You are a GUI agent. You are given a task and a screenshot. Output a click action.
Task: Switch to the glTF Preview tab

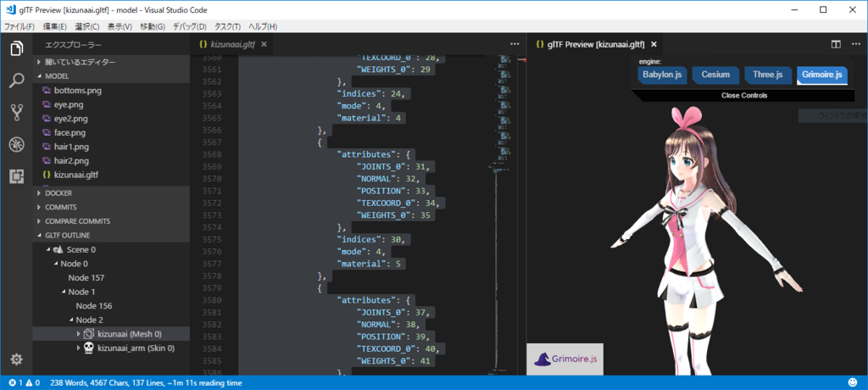tap(594, 44)
